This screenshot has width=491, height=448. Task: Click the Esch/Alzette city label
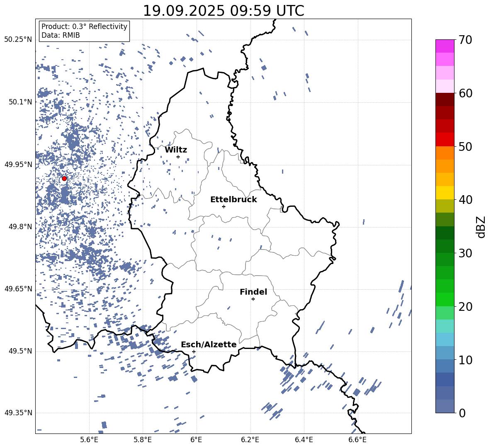pyautogui.click(x=209, y=344)
